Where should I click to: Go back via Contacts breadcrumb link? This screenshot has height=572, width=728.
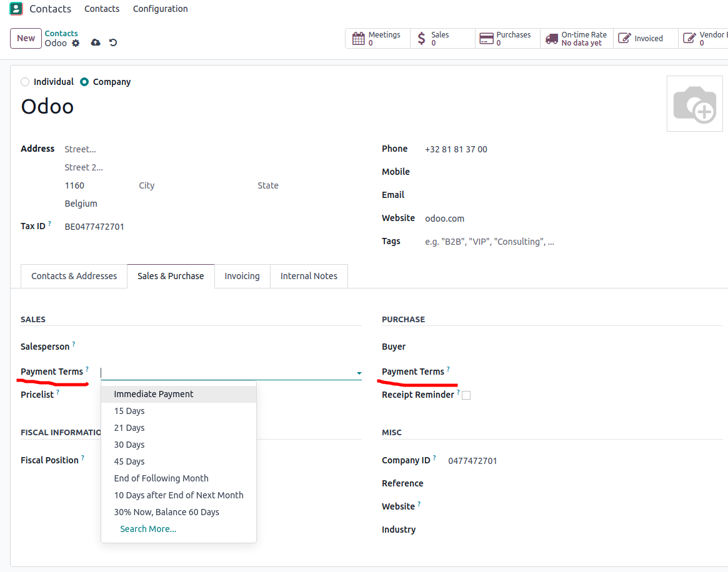point(61,33)
